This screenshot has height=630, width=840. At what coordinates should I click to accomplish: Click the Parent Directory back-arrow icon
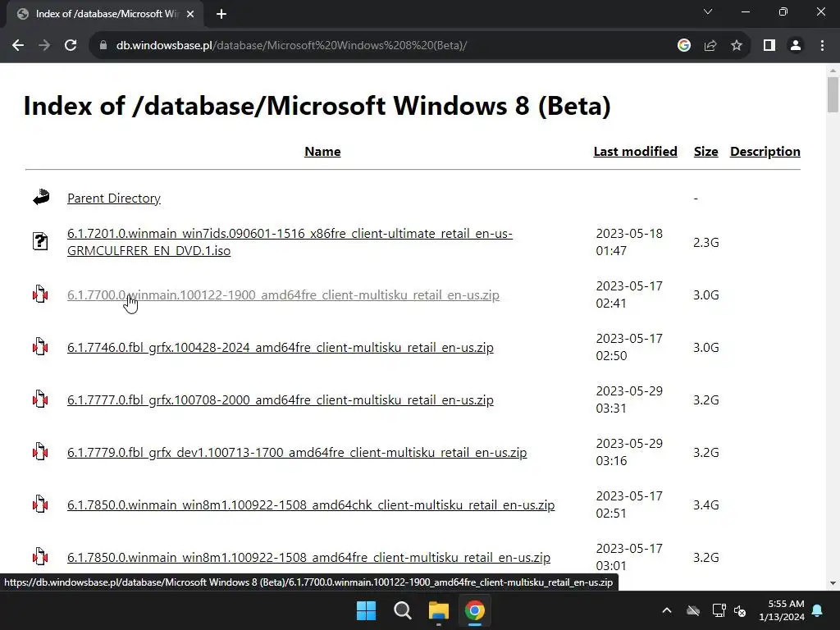(41, 197)
